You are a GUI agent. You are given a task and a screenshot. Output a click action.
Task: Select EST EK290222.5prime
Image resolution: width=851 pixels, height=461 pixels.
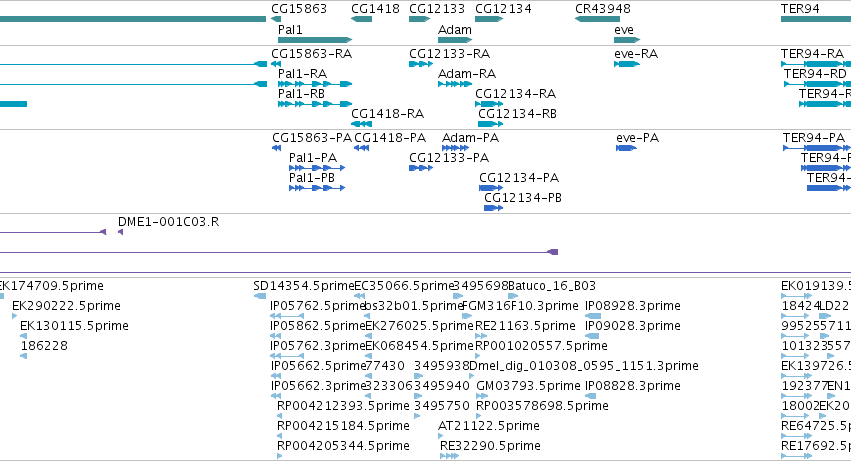coord(66,306)
